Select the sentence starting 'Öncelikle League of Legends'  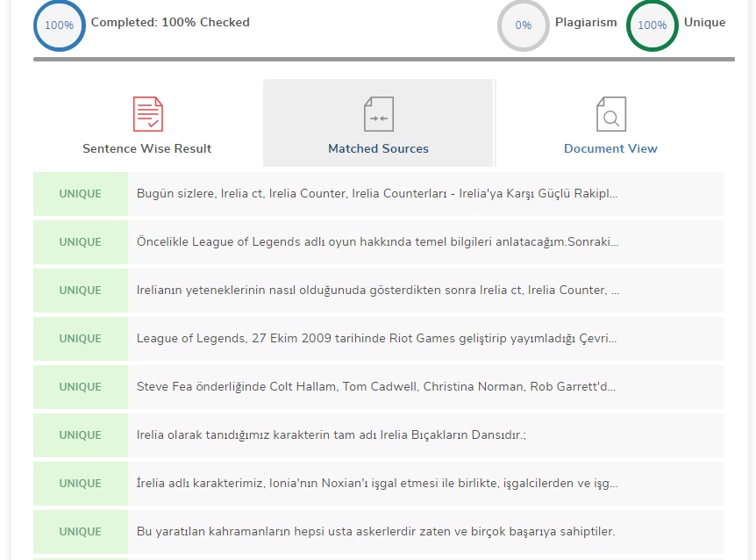(377, 242)
